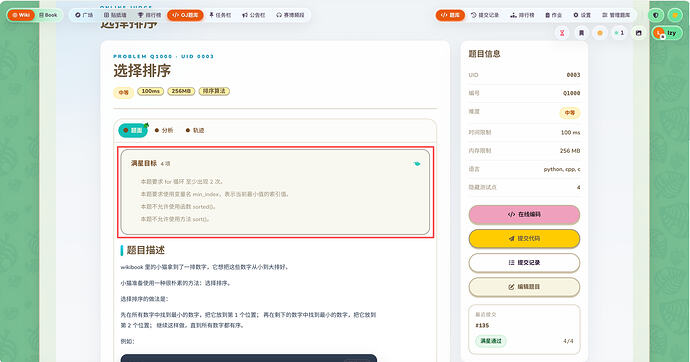Click the 排序算法 tag
This screenshot has width=690, height=362.
[x=214, y=91]
